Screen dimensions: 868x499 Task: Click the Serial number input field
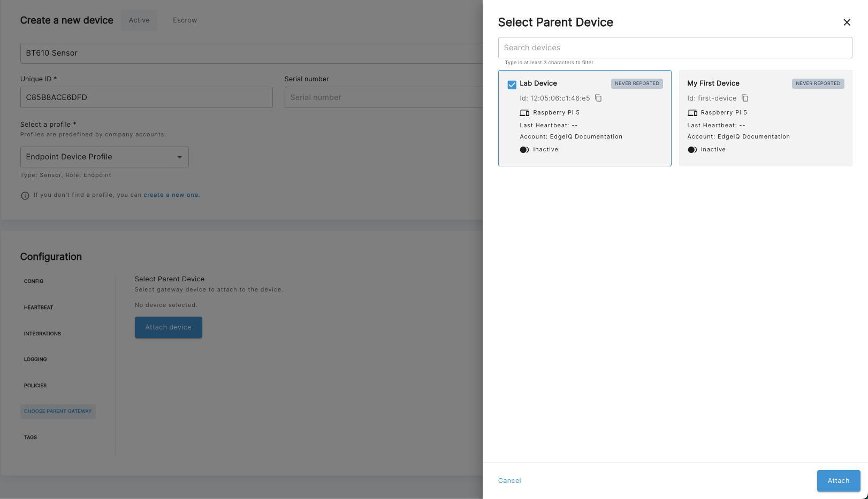pos(384,97)
